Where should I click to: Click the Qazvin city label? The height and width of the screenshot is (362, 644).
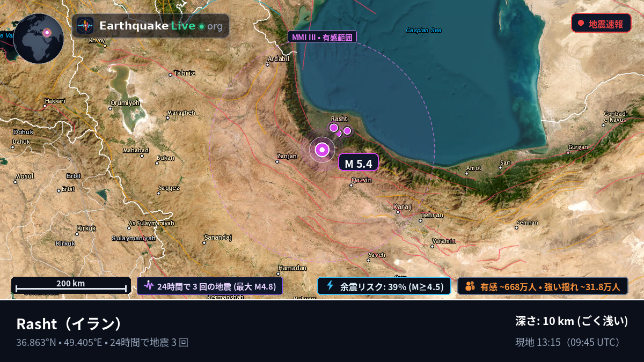point(362,180)
